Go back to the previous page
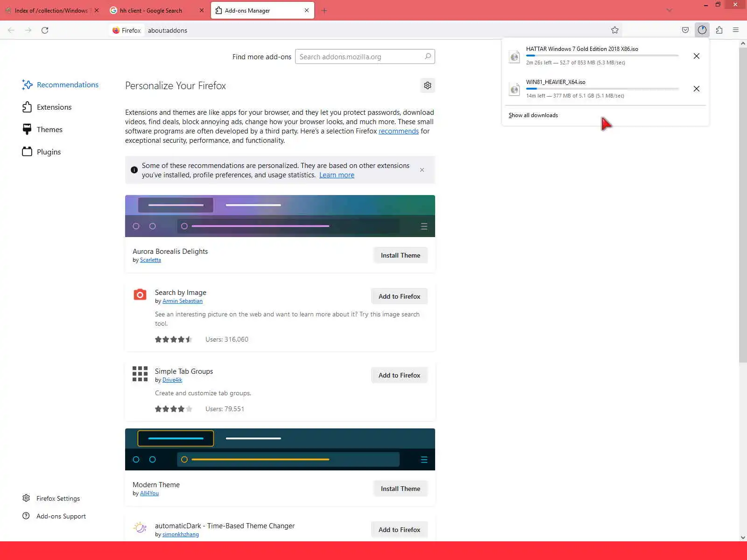 click(x=11, y=30)
